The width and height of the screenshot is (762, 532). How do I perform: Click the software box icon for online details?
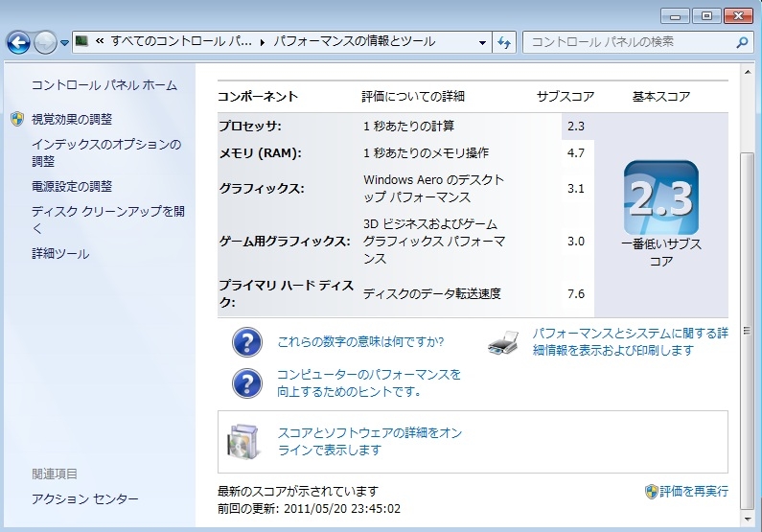[243, 442]
